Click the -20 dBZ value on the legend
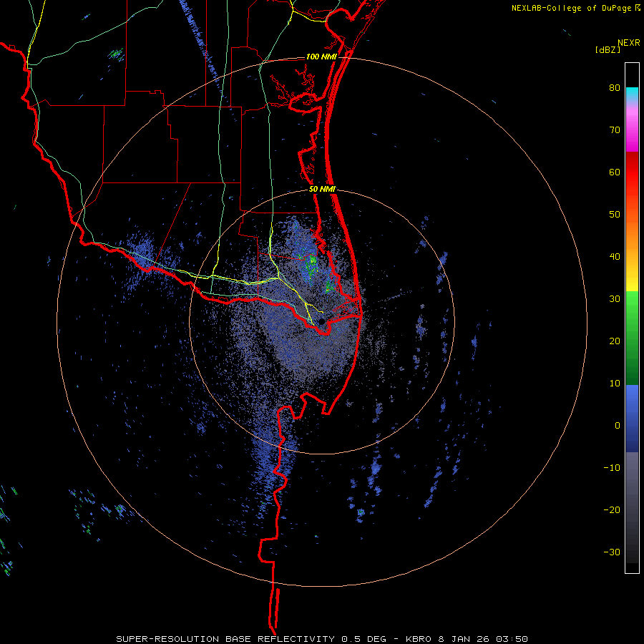Screen dimensions: 644x644 612,510
